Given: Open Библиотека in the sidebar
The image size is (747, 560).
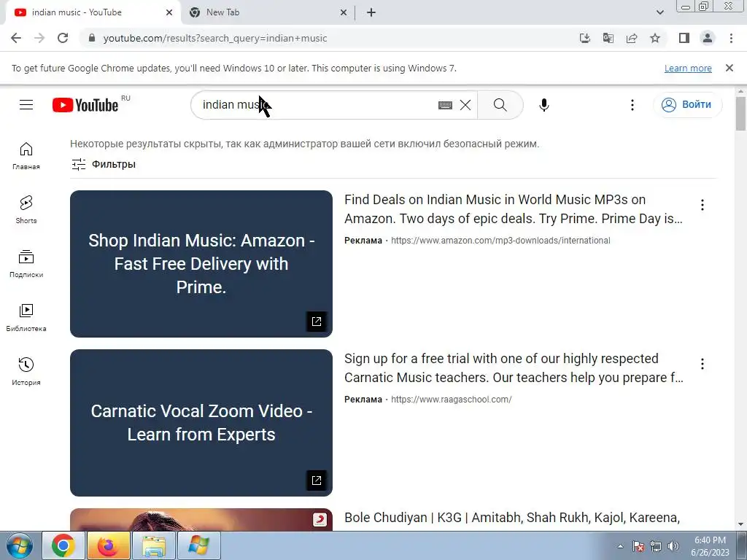Looking at the screenshot, I should [x=26, y=318].
